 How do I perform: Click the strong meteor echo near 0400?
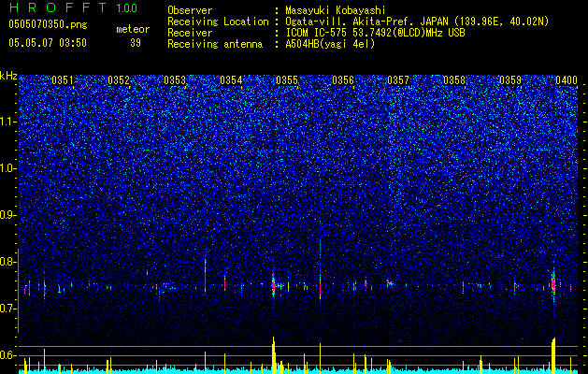(553, 284)
